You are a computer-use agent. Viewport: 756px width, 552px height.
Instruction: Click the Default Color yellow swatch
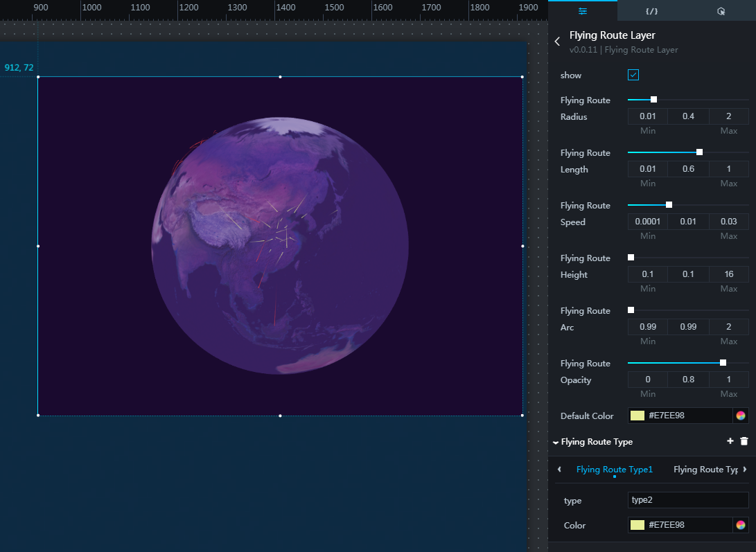click(x=638, y=416)
